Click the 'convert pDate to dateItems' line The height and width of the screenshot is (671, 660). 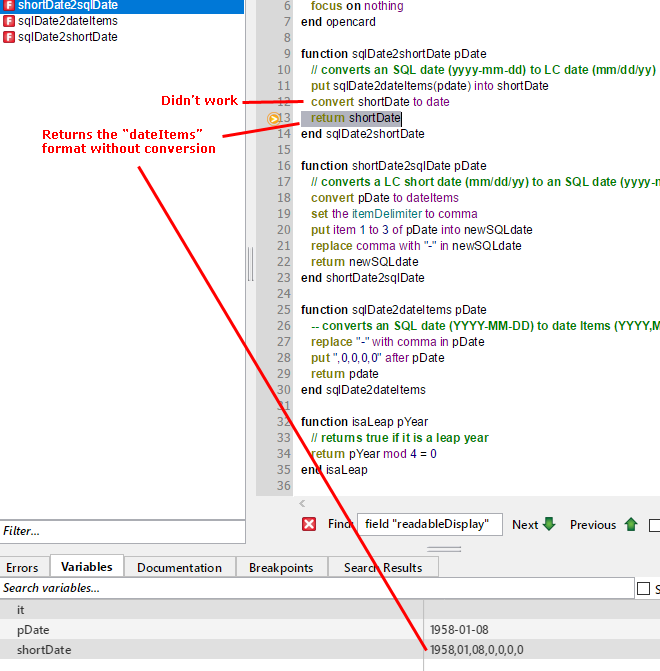tap(384, 198)
